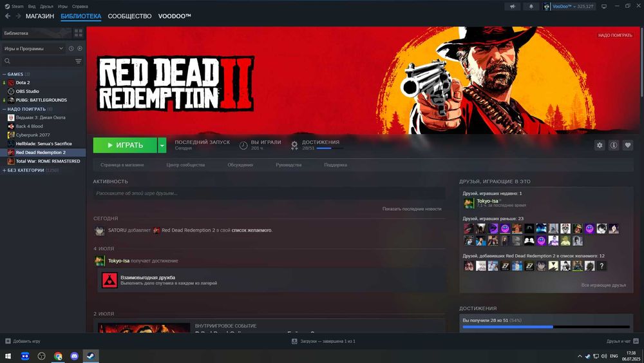
Task: Open Страница в магазине link
Action: 122,165
